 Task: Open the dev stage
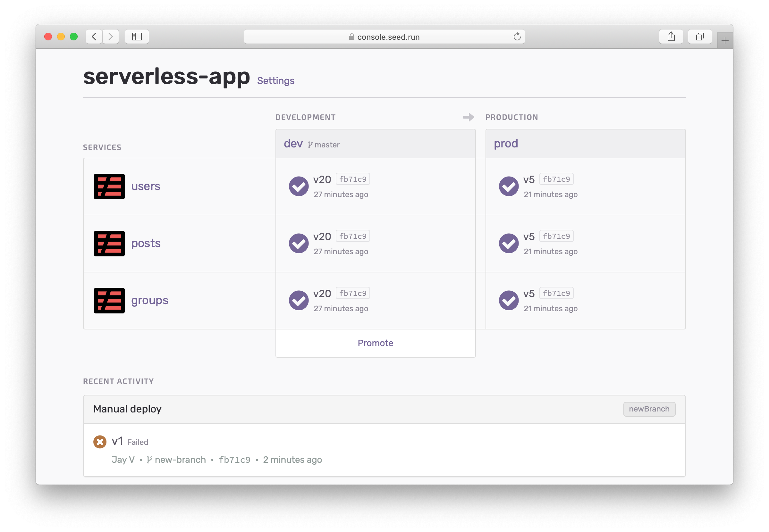click(293, 144)
